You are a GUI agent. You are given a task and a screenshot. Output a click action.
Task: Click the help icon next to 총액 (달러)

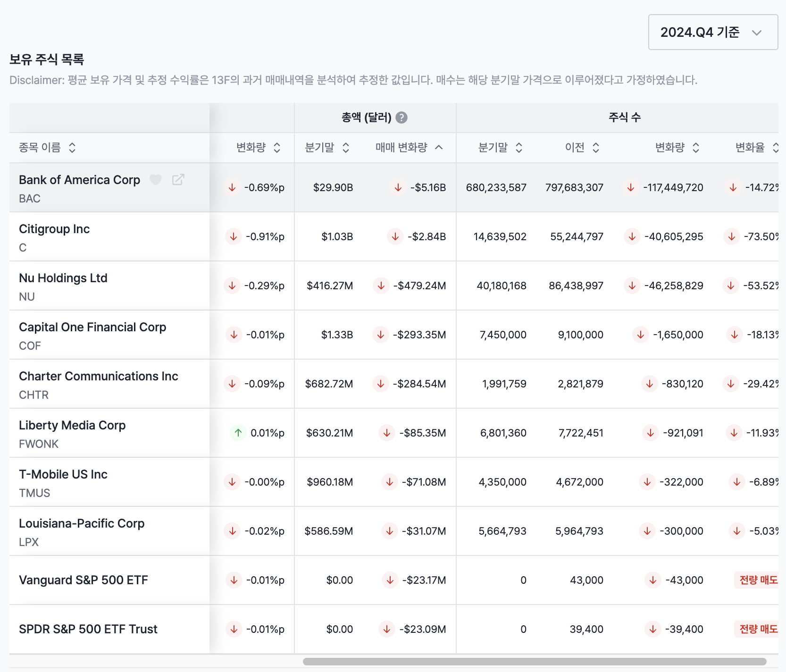pos(401,118)
